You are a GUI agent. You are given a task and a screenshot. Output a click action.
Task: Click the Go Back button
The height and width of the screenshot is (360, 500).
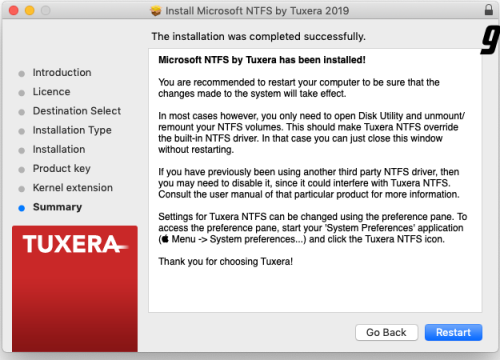click(x=386, y=332)
